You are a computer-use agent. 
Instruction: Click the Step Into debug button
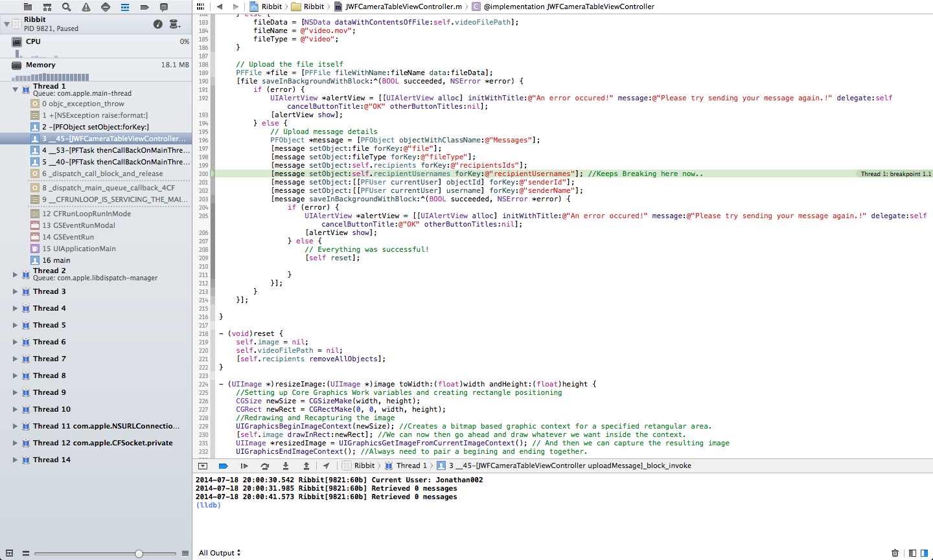tap(285, 466)
